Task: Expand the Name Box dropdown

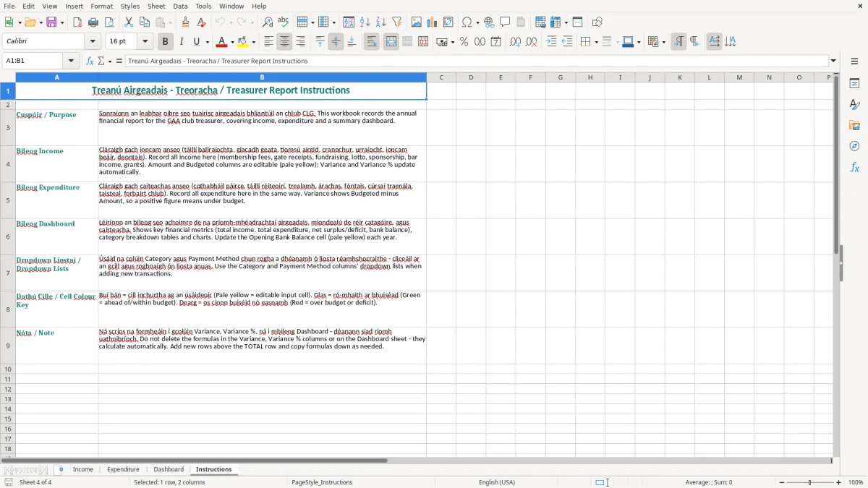Action: pyautogui.click(x=71, y=61)
